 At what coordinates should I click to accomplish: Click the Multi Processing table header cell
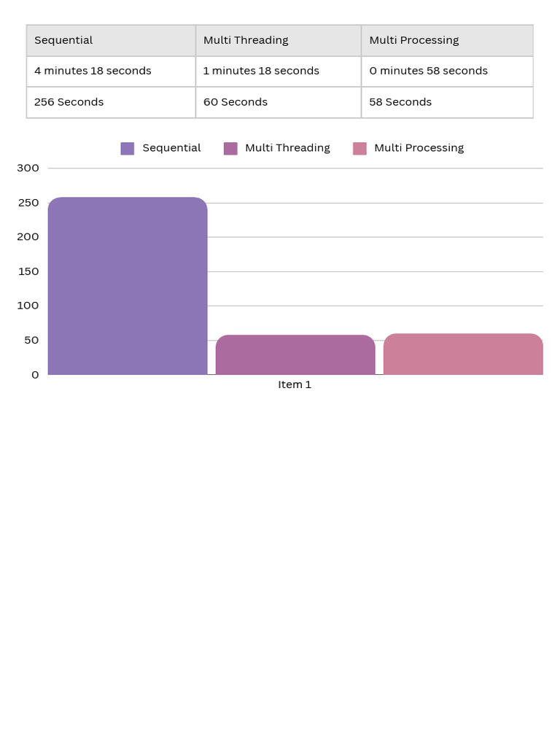tap(447, 41)
